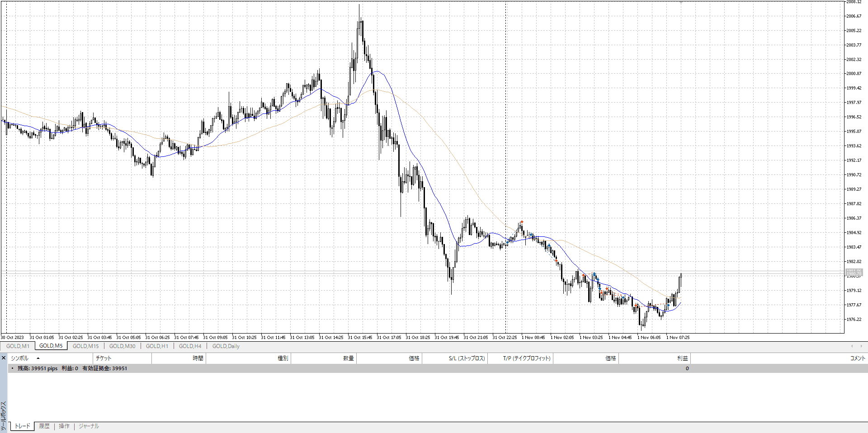
Task: Click the current price label on the price axis
Action: (x=854, y=272)
